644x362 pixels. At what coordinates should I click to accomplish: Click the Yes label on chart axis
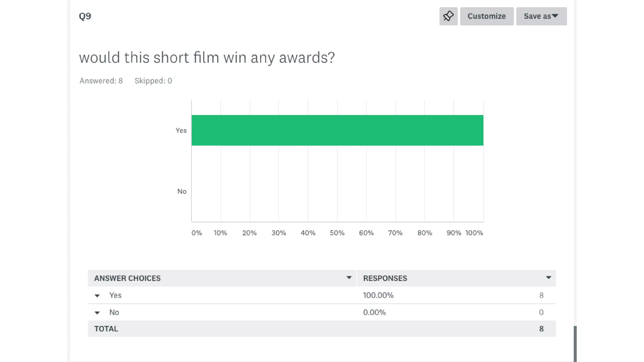(x=181, y=130)
